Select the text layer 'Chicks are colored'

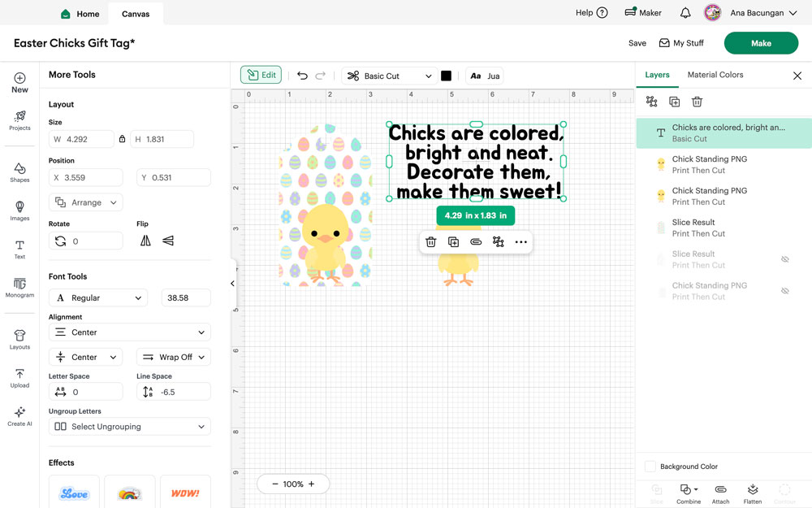[723, 132]
